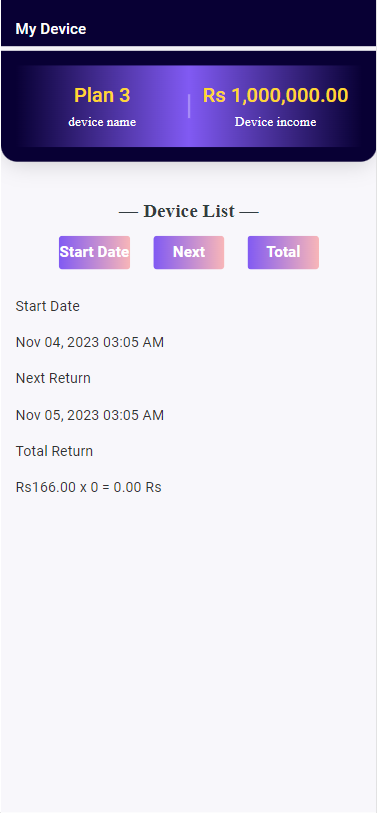Image resolution: width=377 pixels, height=813 pixels.
Task: Click the divider between plan and income
Action: pos(189,106)
